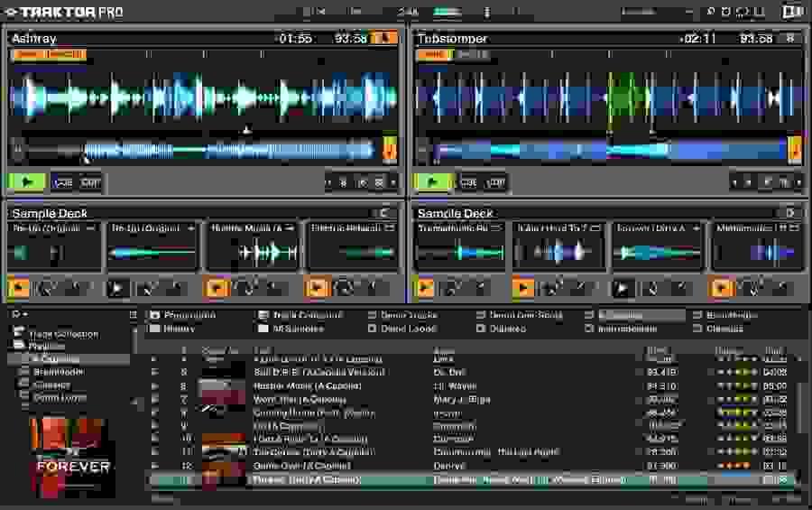Click the Sample Deck D letter icon
The height and width of the screenshot is (510, 812).
789,213
